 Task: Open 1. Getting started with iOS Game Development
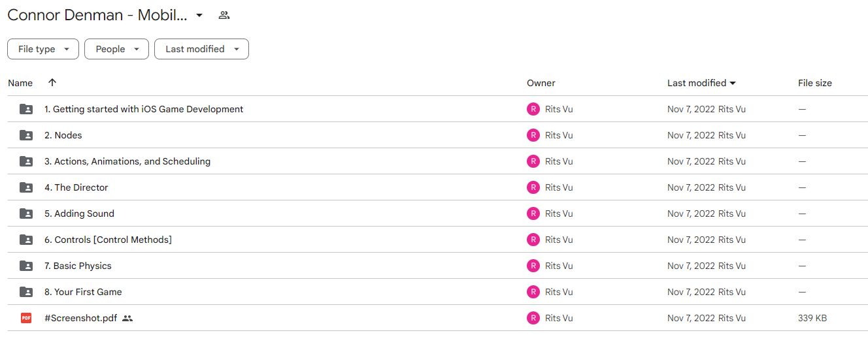click(144, 109)
